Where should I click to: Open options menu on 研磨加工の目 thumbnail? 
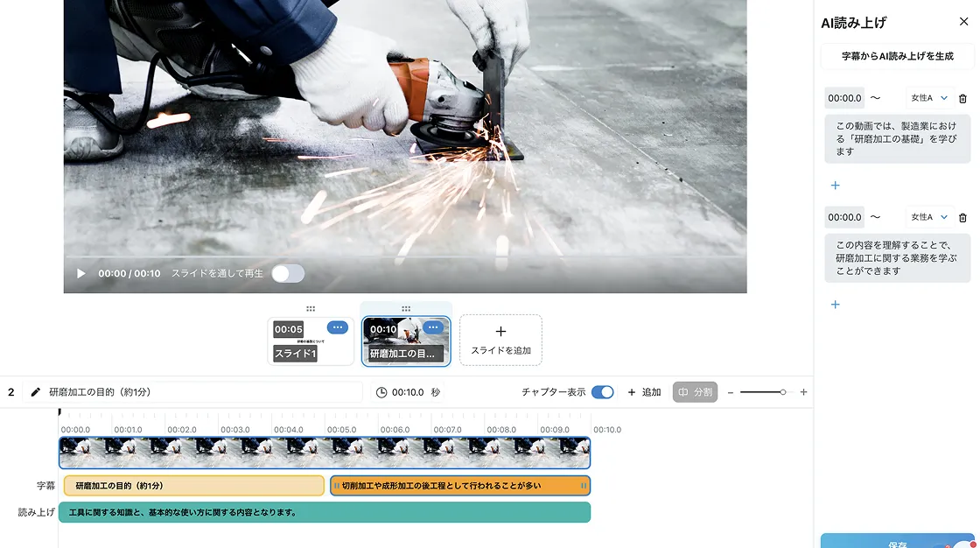pyautogui.click(x=434, y=327)
